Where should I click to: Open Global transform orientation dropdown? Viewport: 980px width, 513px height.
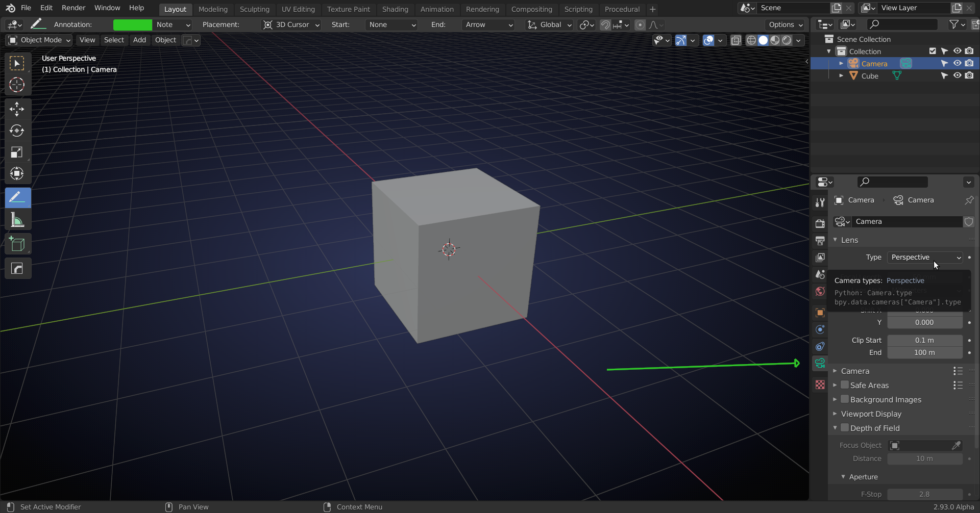(550, 24)
